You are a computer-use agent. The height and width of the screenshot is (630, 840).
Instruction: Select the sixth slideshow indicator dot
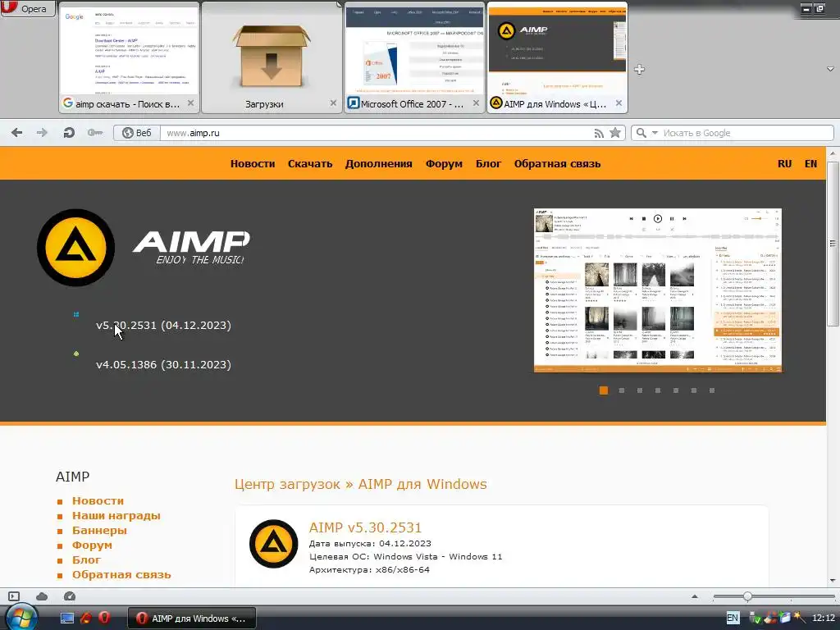click(694, 390)
